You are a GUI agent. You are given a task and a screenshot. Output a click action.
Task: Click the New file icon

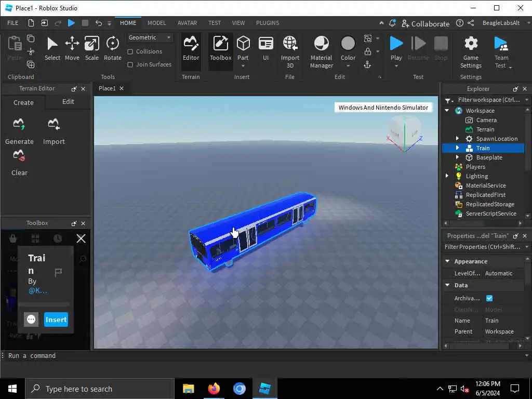(x=31, y=23)
